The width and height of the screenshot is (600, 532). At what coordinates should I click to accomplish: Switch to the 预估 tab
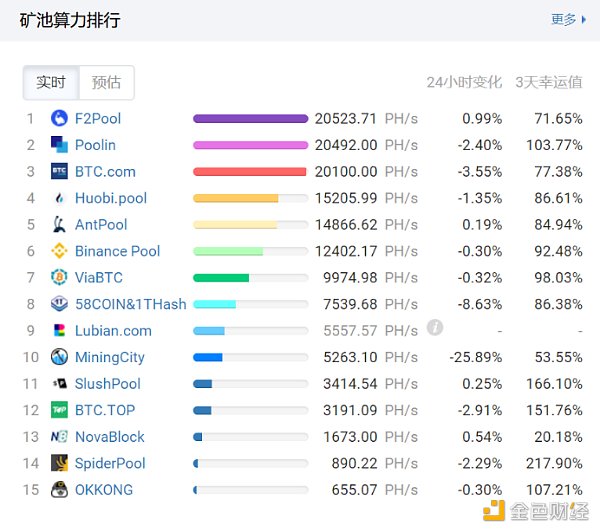(x=106, y=83)
